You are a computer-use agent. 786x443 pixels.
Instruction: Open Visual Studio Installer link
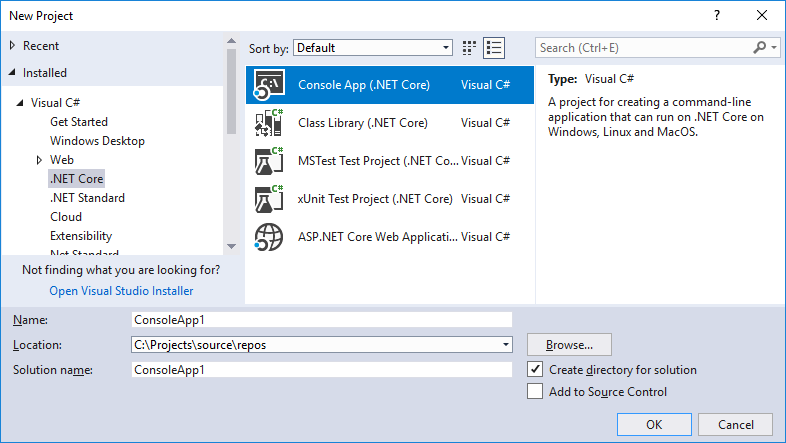click(121, 291)
